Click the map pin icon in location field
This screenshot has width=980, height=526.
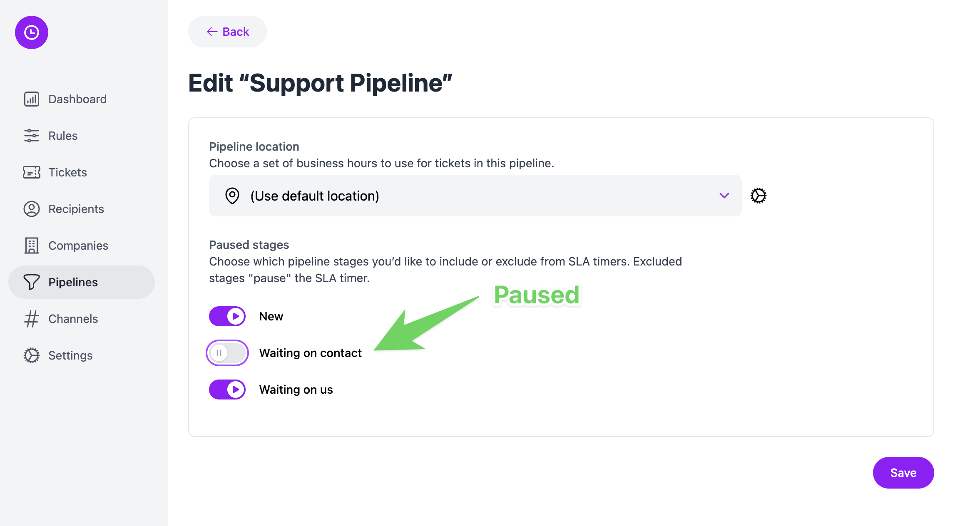click(x=232, y=196)
